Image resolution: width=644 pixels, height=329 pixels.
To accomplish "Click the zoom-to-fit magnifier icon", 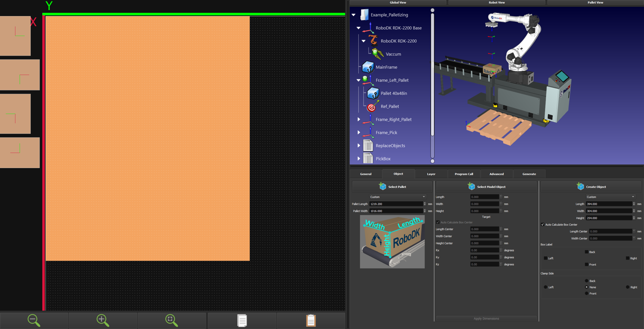I will (x=172, y=320).
